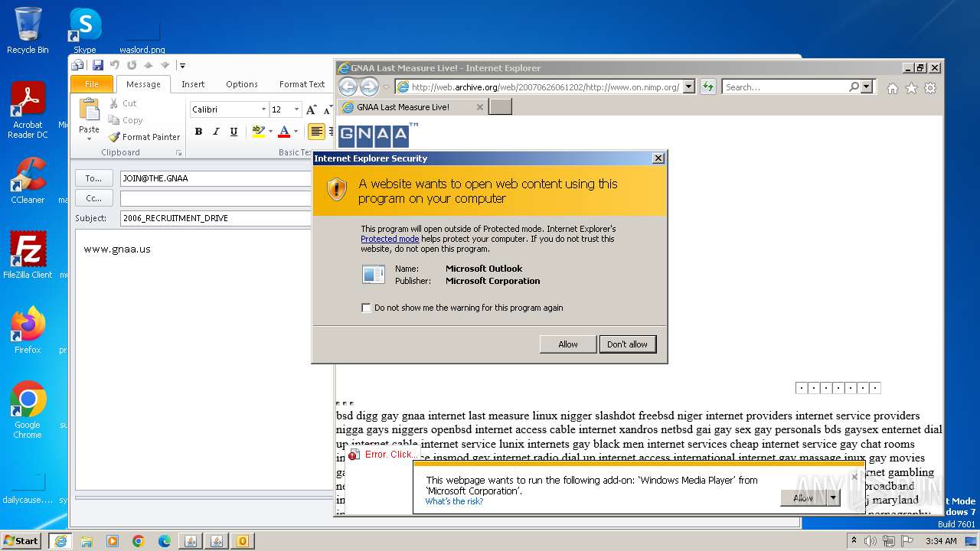Click the Subject field 2006_RECRUITMENT_DRIVE
980x551 pixels.
point(216,218)
